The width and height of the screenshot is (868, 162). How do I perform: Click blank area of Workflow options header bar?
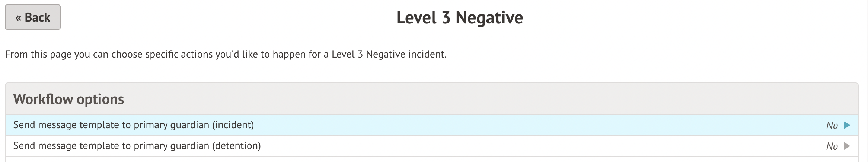(484, 99)
